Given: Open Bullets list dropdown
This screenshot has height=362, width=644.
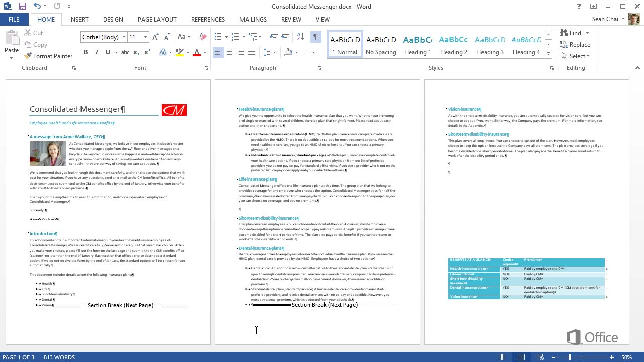Looking at the screenshot, I should [x=226, y=37].
